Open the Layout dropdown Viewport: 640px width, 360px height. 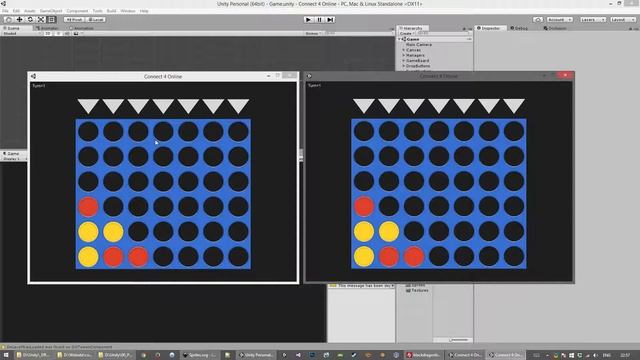point(623,20)
